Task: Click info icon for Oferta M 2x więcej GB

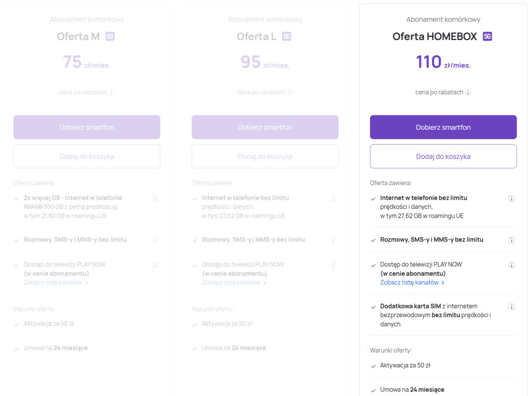Action: [155, 198]
